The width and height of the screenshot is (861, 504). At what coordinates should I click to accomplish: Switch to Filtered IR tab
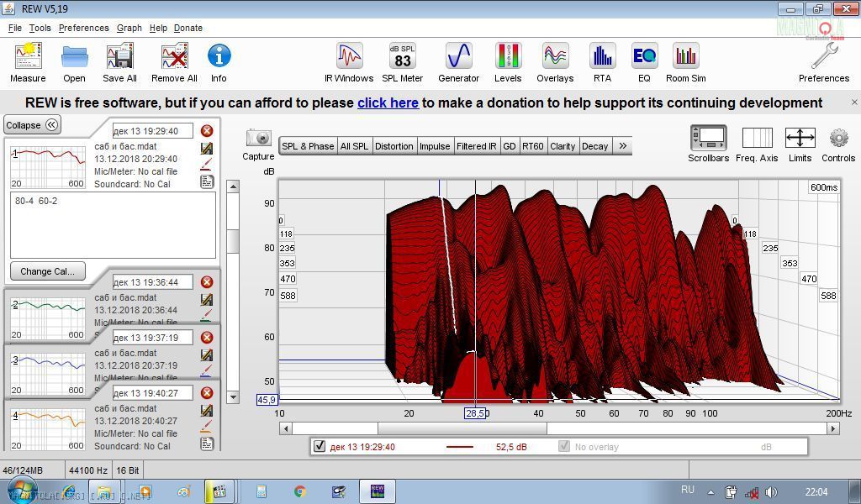click(476, 146)
